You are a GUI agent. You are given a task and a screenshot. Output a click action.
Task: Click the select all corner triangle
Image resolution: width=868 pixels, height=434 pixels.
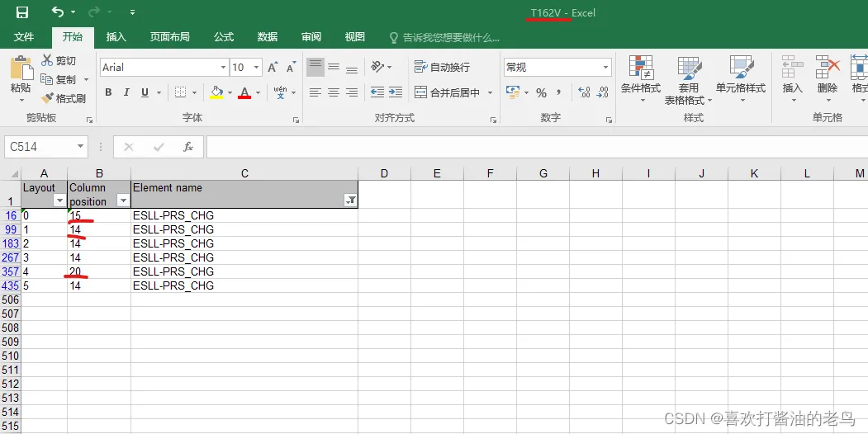(x=13, y=173)
